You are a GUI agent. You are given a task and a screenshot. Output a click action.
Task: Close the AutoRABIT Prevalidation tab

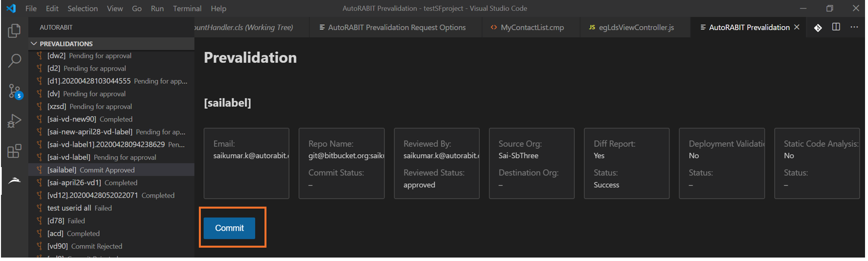[797, 27]
